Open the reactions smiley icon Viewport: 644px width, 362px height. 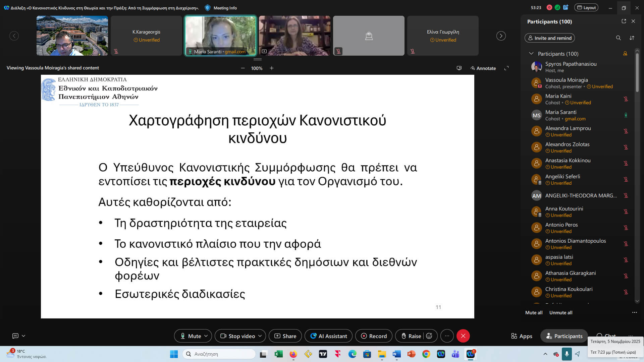click(x=429, y=336)
